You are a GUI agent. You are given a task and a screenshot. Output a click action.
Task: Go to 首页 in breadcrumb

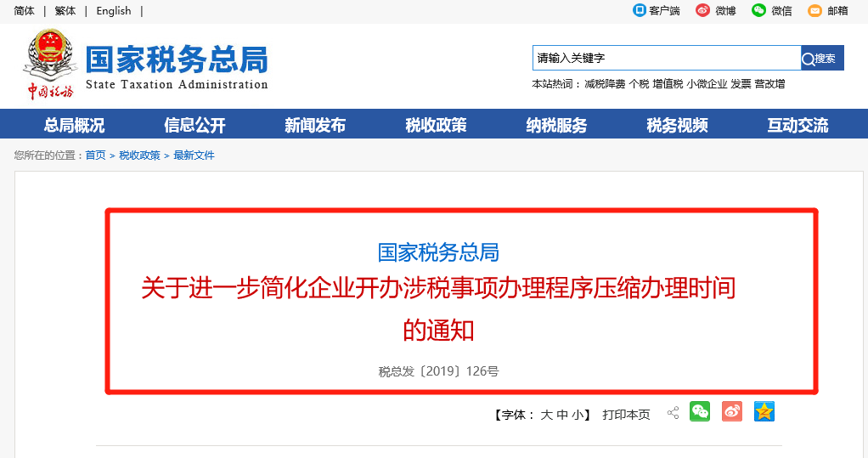[x=95, y=155]
